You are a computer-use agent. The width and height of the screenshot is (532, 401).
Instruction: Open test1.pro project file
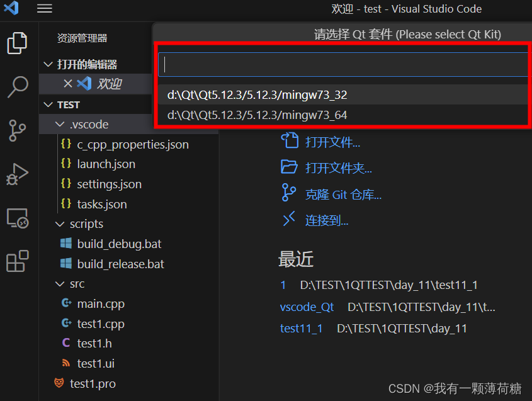[x=93, y=383]
